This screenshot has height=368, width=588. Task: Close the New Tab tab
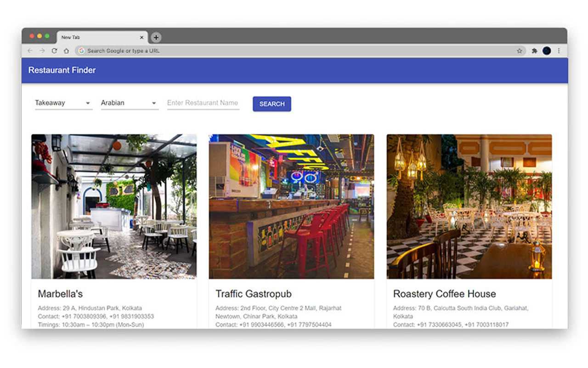click(x=141, y=37)
